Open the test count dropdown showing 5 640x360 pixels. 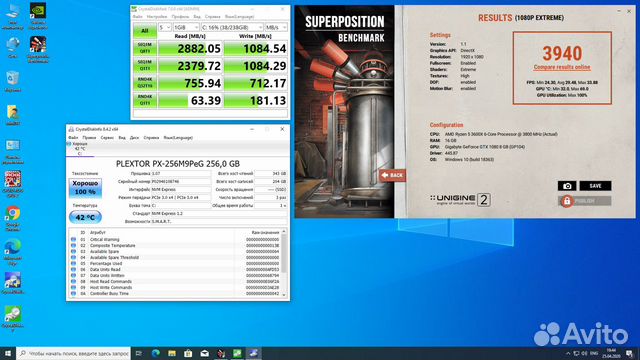coord(165,27)
